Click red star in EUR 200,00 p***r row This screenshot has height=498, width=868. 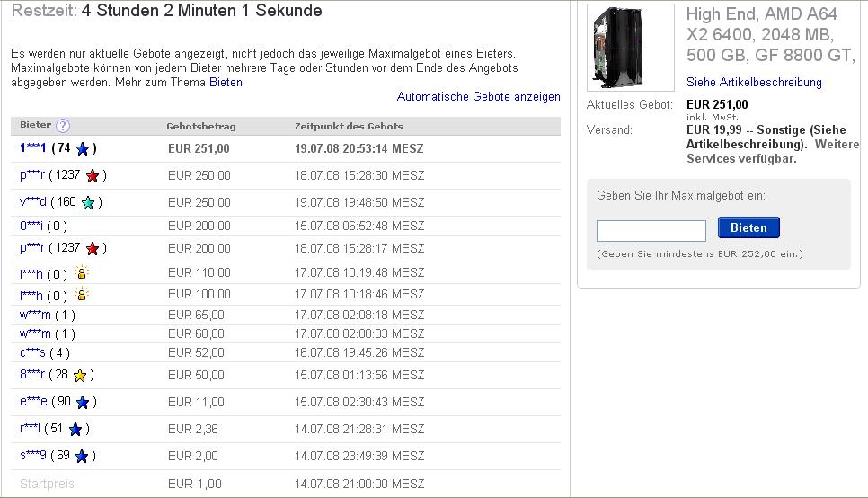point(93,249)
